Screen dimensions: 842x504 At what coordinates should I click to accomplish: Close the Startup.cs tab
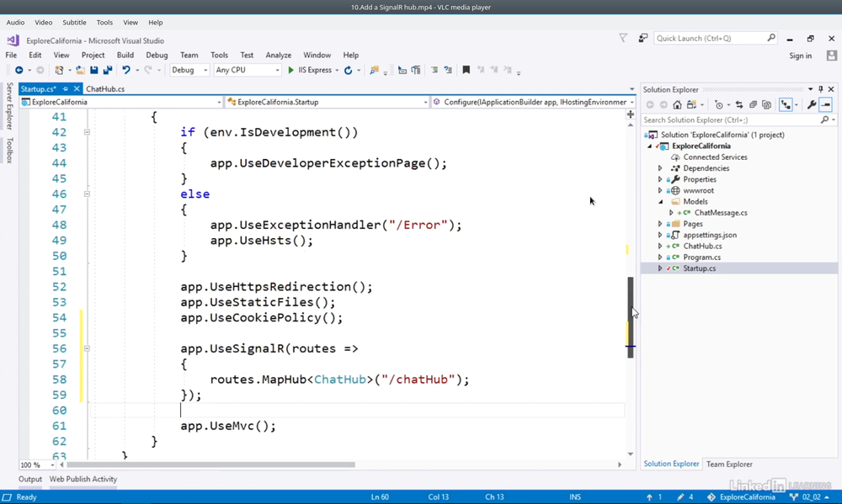coord(77,89)
